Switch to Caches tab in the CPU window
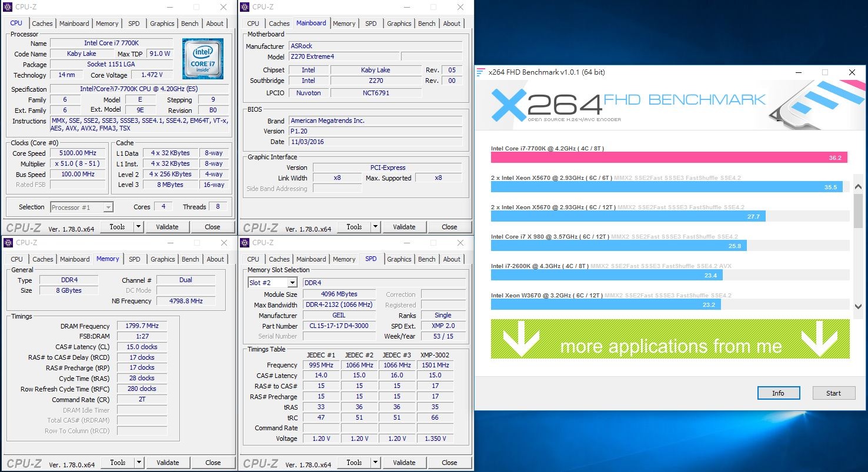This screenshot has width=868, height=472. click(x=42, y=24)
